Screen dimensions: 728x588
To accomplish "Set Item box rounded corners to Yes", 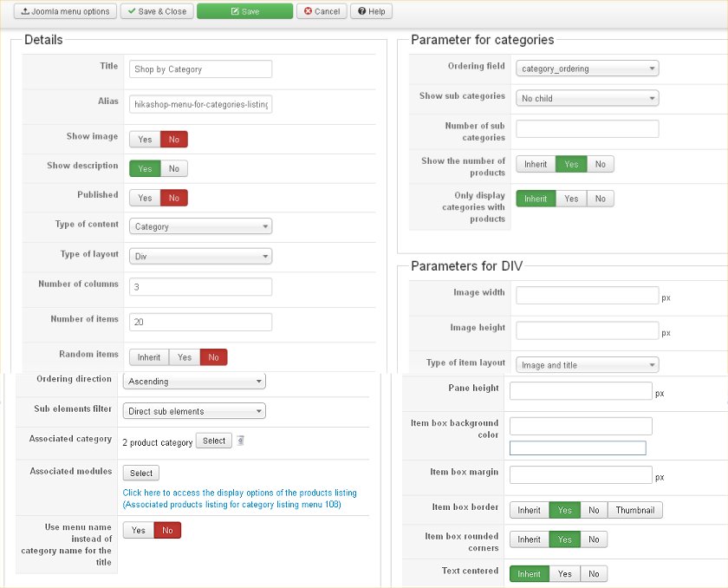I will tap(565, 539).
